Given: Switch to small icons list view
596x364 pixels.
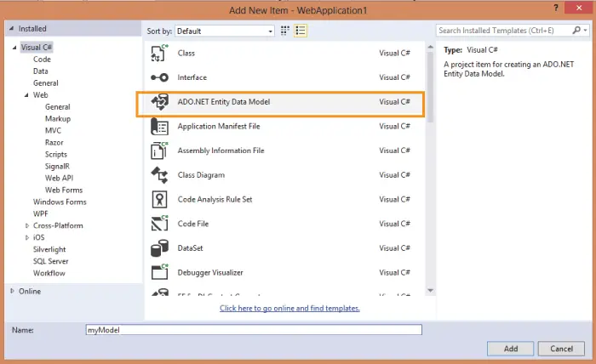Looking at the screenshot, I should coord(301,31).
